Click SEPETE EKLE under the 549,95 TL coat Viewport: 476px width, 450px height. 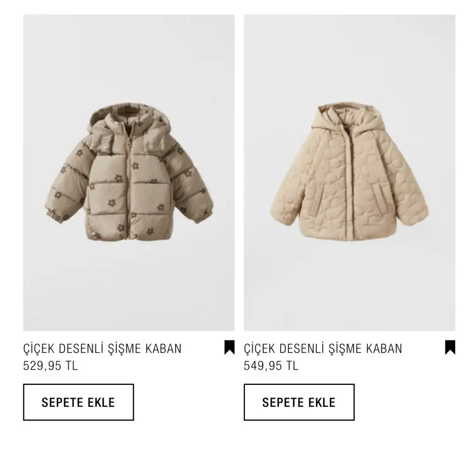[x=299, y=402]
